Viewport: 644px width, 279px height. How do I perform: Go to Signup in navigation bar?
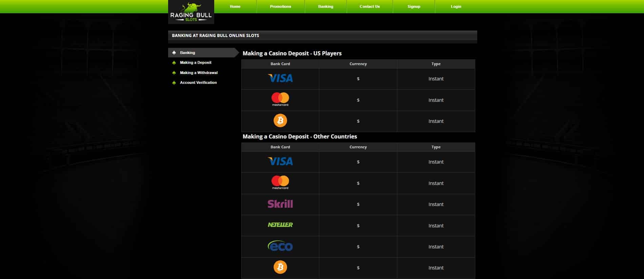click(414, 6)
